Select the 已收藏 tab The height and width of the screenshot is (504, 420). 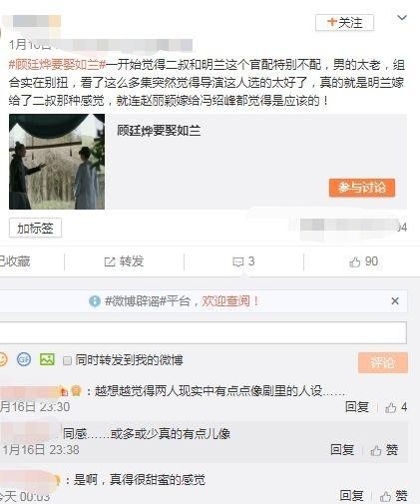coord(15,261)
